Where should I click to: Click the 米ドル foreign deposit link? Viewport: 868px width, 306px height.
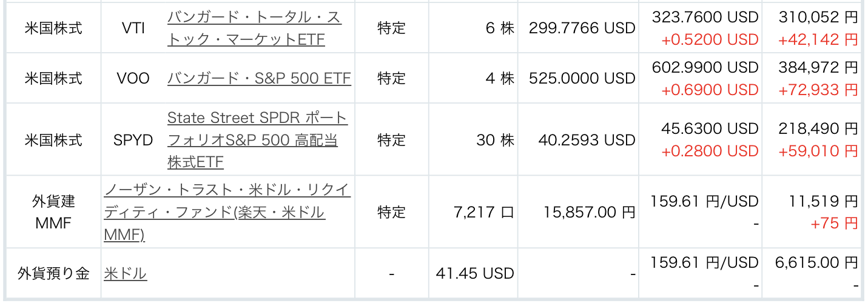pos(126,273)
